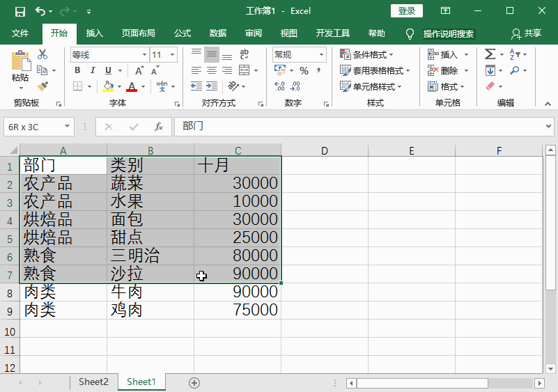Click the Insert Function fx icon
Screen dimensions: 558x392
coord(159,127)
